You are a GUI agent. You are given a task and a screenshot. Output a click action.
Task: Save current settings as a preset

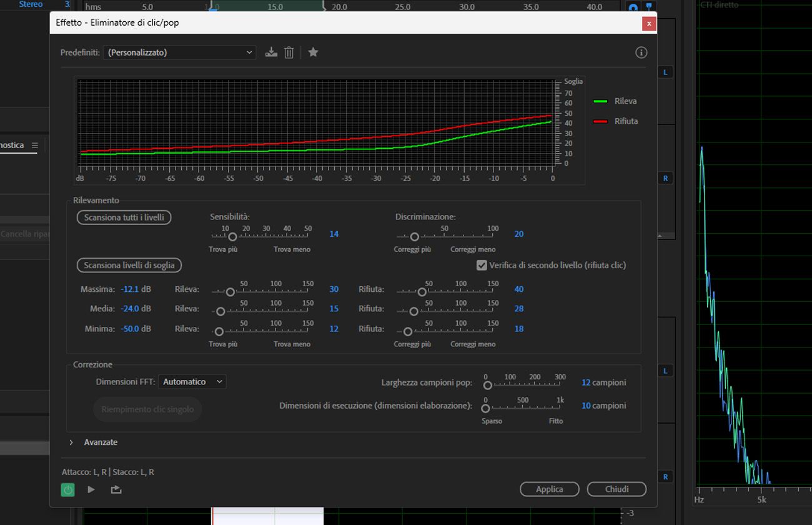point(271,52)
